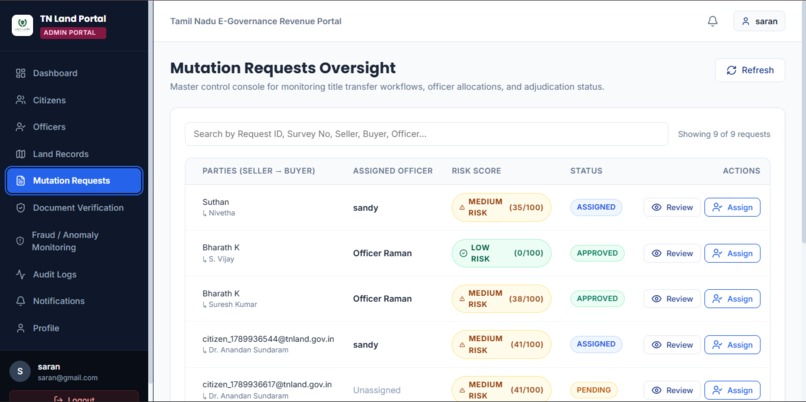Click Approved status on S. Vijay row
The image size is (806, 402).
[597, 253]
